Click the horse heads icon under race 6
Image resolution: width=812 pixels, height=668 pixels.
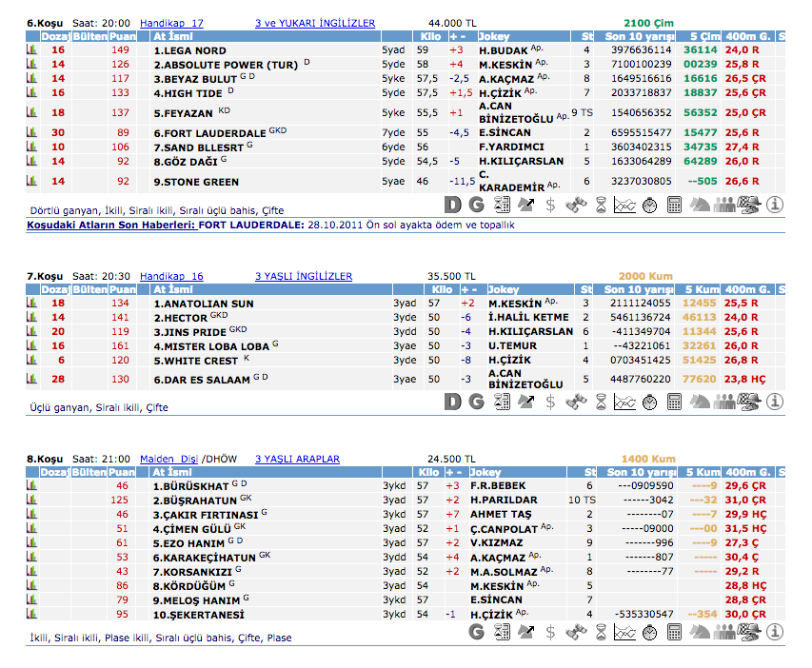[699, 205]
